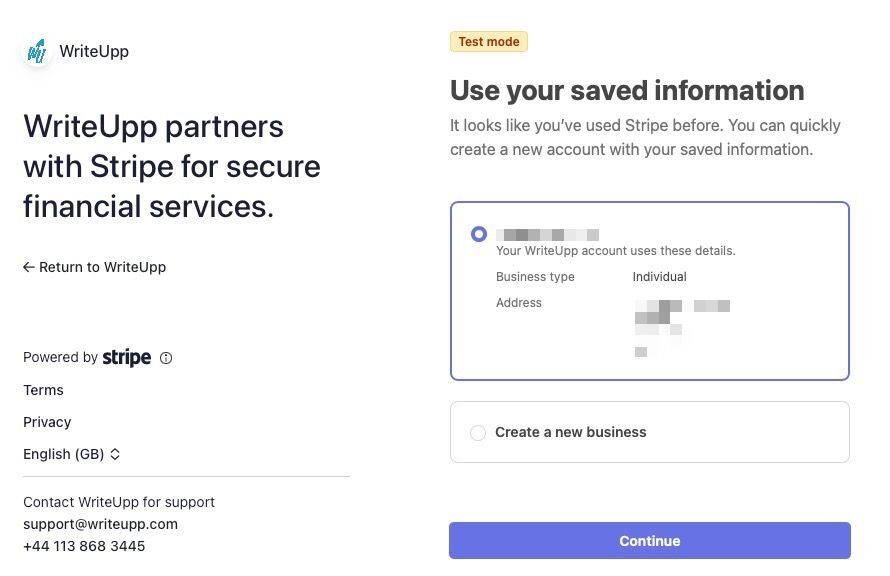The width and height of the screenshot is (890, 576).
Task: Open the English (GB) language dropdown
Action: [64, 454]
